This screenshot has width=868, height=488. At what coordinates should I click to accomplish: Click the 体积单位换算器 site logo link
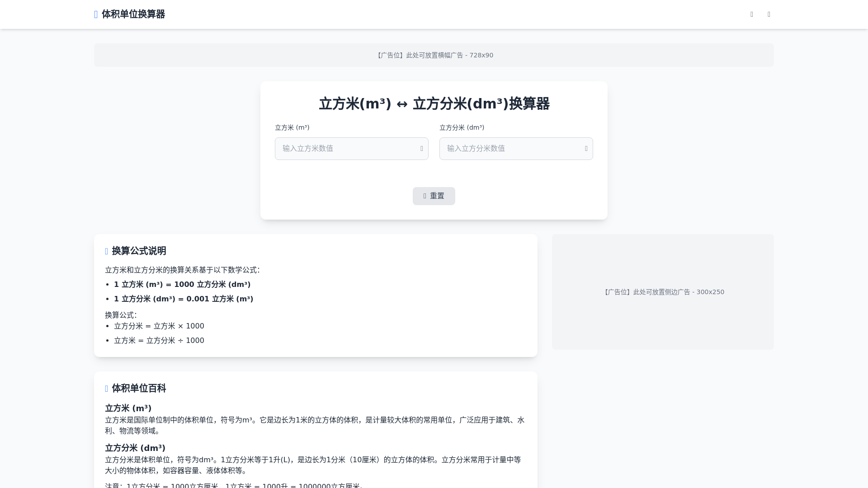click(129, 14)
